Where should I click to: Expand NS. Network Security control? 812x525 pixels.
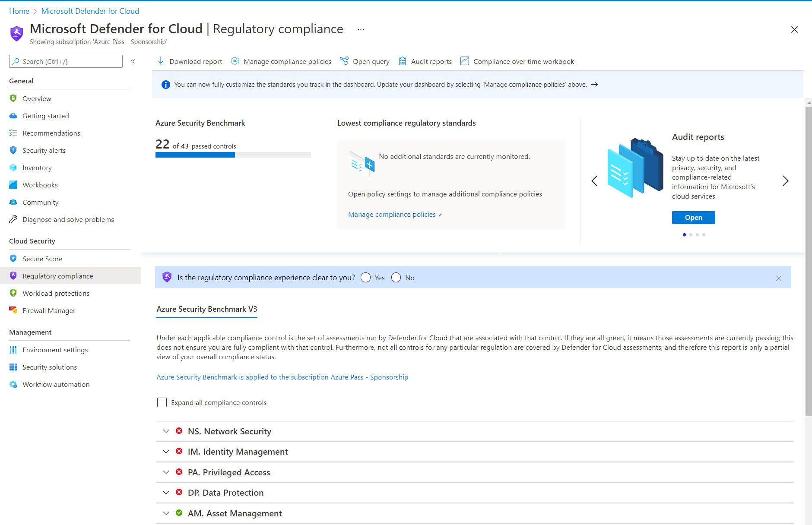166,431
